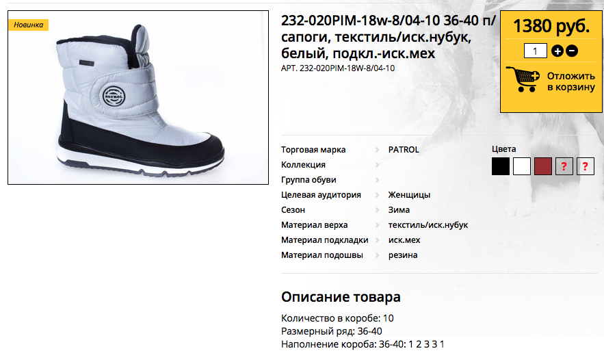
Task: Click the last red question mark swatch
Action: (585, 166)
